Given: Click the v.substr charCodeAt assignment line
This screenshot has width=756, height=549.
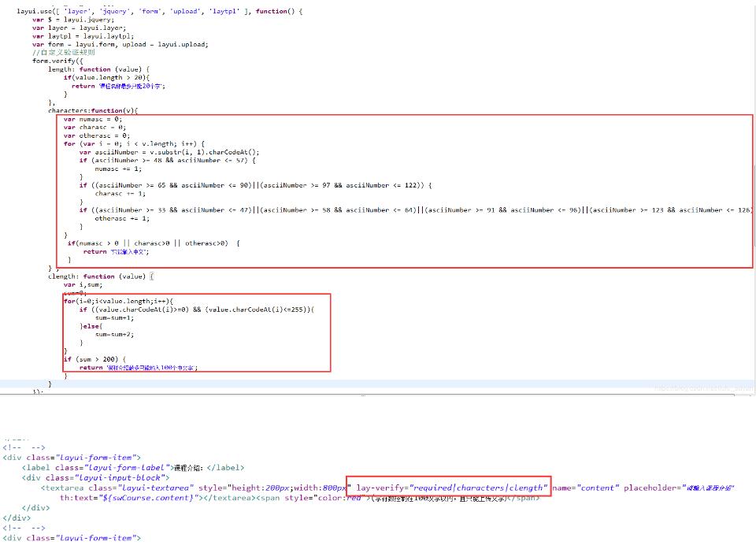Looking at the screenshot, I should pyautogui.click(x=180, y=152).
